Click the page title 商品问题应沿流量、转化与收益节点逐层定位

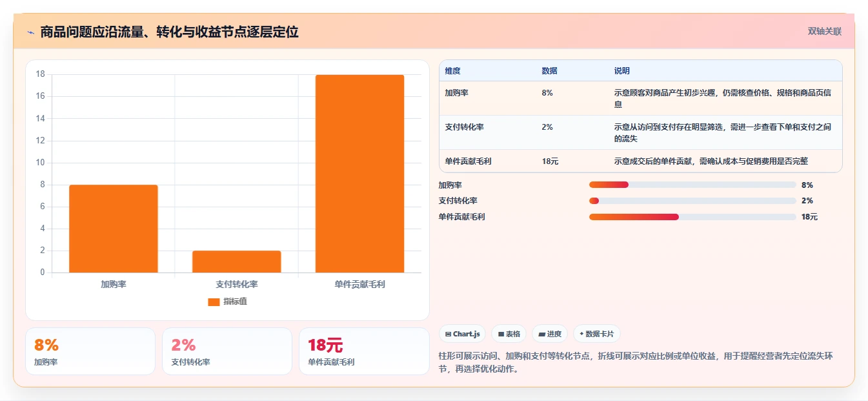point(169,32)
